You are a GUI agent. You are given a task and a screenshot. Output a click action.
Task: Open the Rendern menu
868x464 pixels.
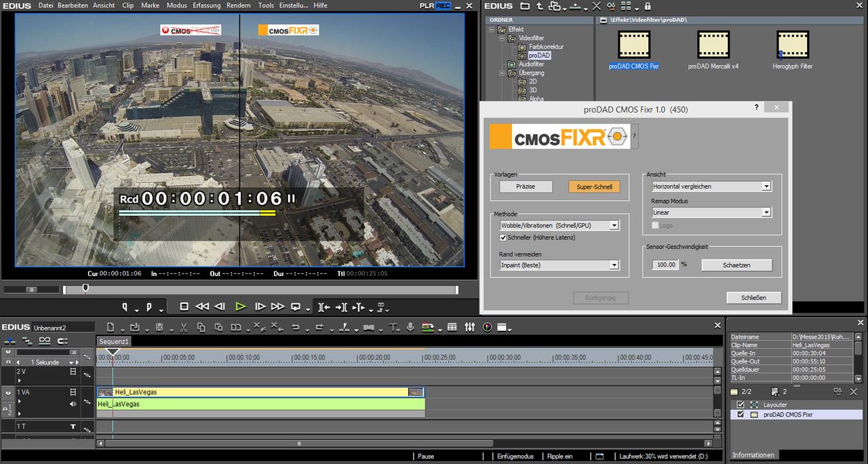239,5
